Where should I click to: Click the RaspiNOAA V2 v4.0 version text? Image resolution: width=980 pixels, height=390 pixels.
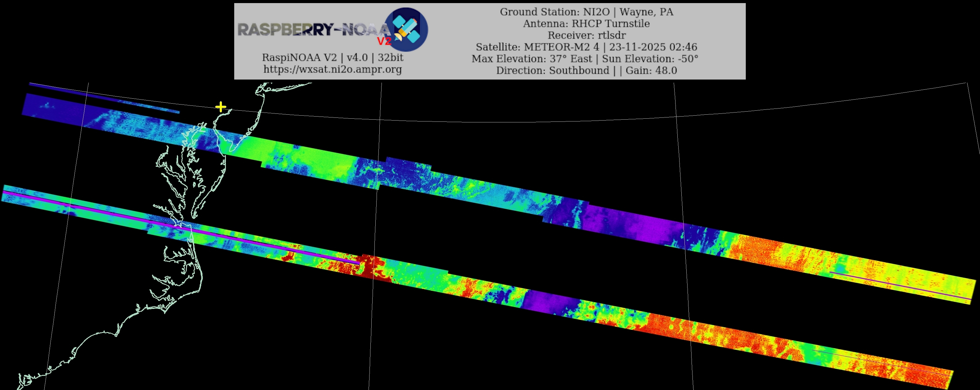333,57
